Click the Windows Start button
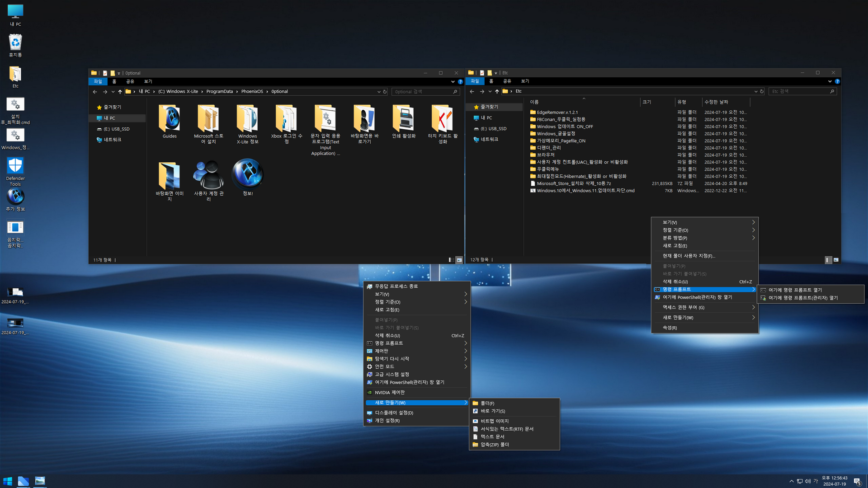This screenshot has height=488, width=868. pos(8,481)
